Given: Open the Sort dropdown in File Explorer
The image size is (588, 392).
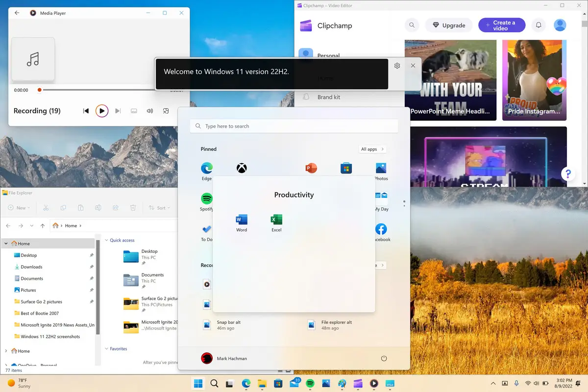Looking at the screenshot, I should point(159,207).
